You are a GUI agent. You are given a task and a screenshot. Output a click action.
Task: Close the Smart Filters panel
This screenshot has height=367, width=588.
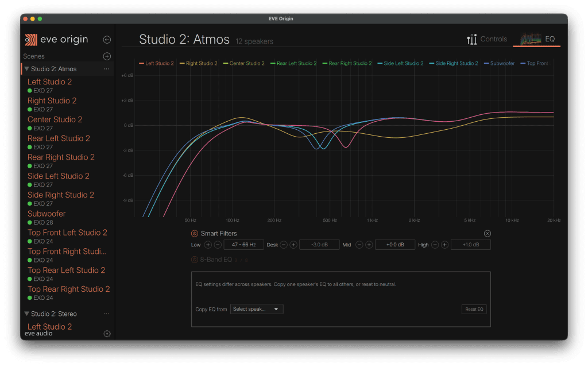[x=487, y=233]
